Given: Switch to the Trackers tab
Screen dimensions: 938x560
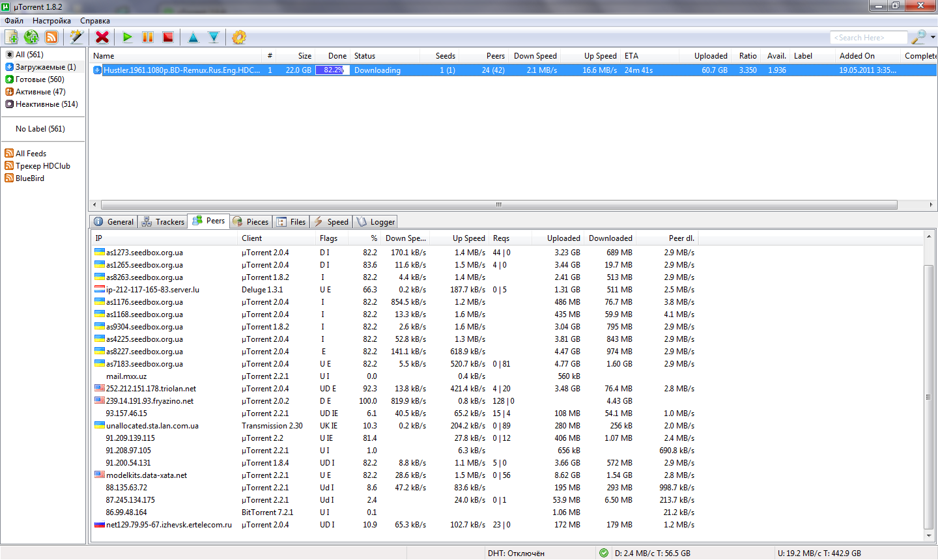Looking at the screenshot, I should (163, 222).
